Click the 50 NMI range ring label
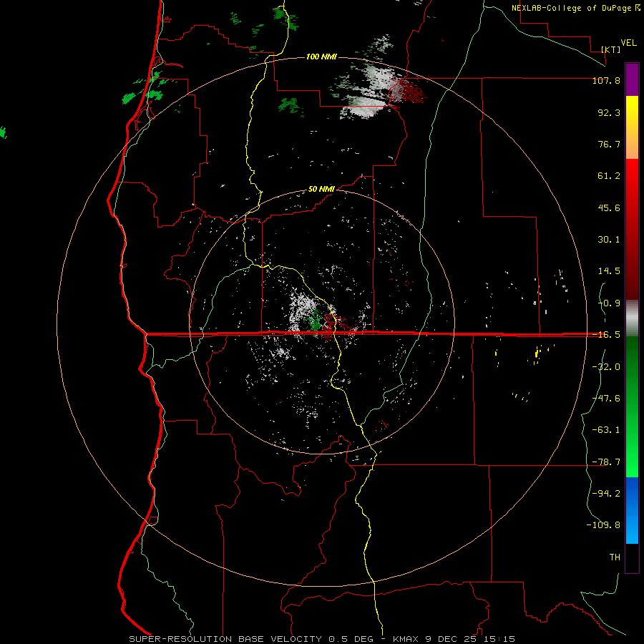Screen dimensions: 644x644 (x=321, y=190)
